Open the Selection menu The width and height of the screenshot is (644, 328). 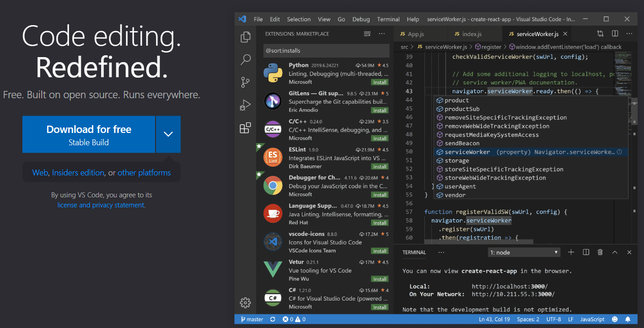click(299, 19)
